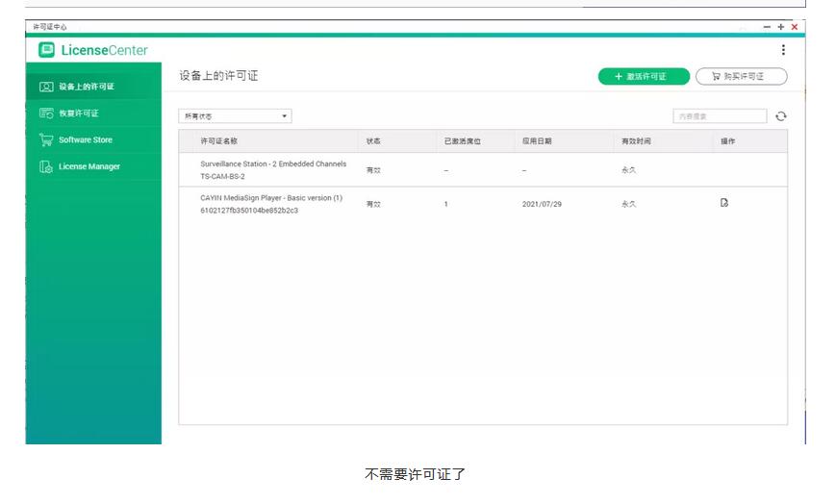Image resolution: width=836 pixels, height=504 pixels.
Task: Click 永久 validity in CAYIN MediaSign row
Action: [628, 204]
